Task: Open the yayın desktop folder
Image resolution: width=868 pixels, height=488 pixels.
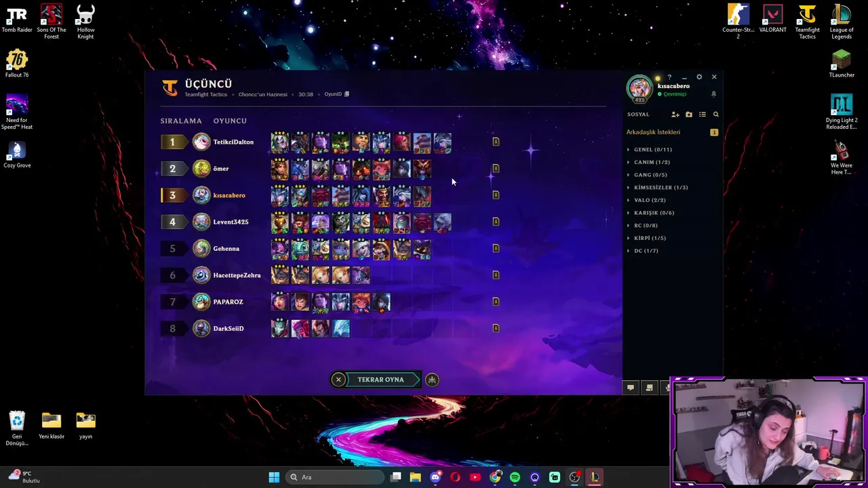Action: pos(85,426)
